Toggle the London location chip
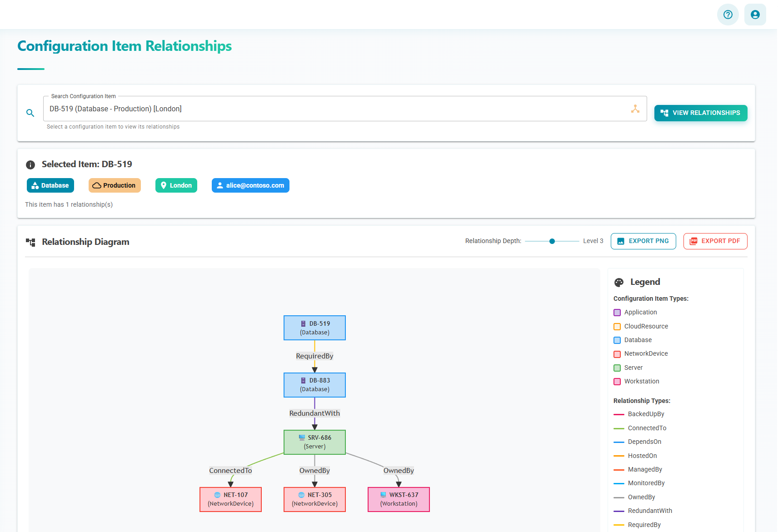 (x=176, y=185)
